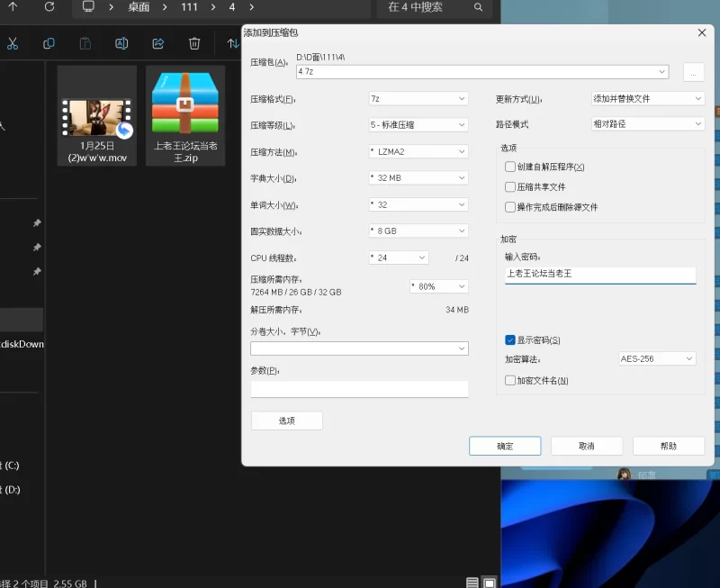Click the Cut scissors icon in Explorer toolbar
Viewport: 720px width, 588px height.
tap(13, 43)
